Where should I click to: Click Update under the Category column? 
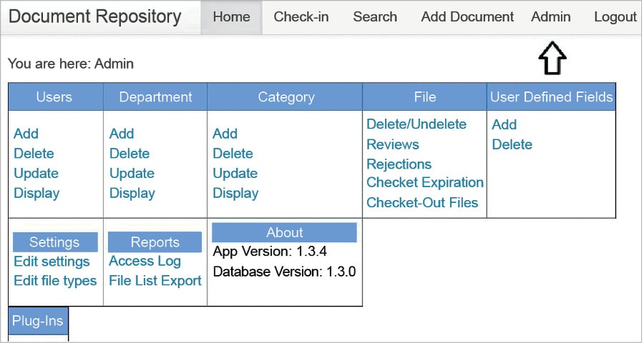point(235,174)
